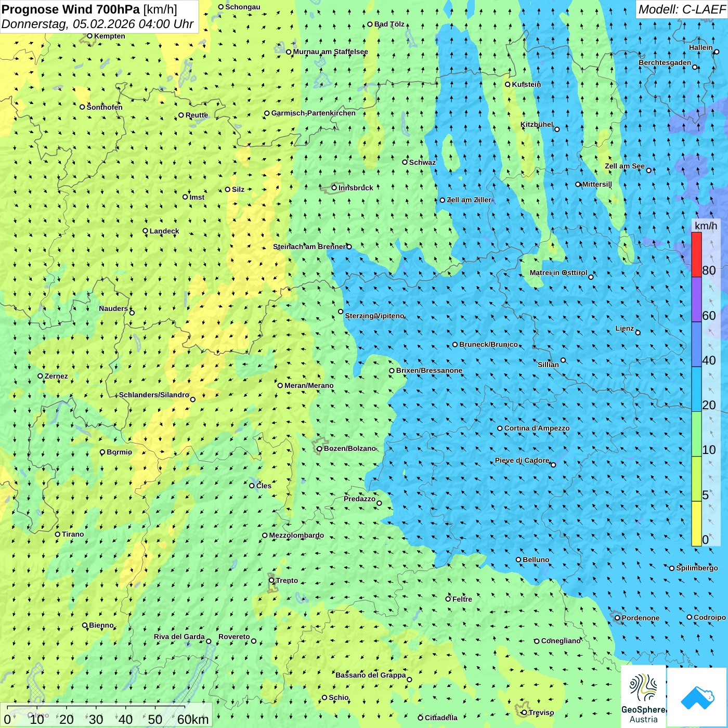Screen dimensions: 728x728
Task: Click the Trento city label
Action: [287, 580]
